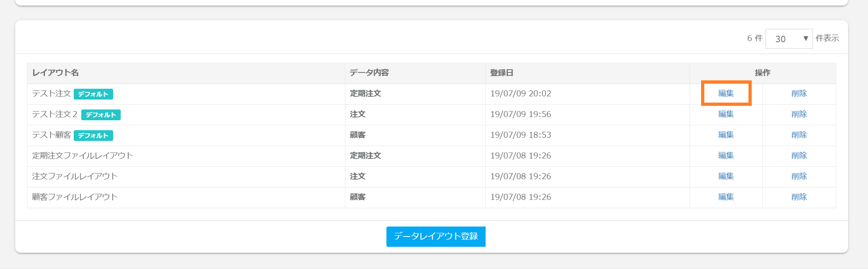Screen dimensions: 868x269
Task: Click the レイアウト名 column header
Action: (56, 73)
